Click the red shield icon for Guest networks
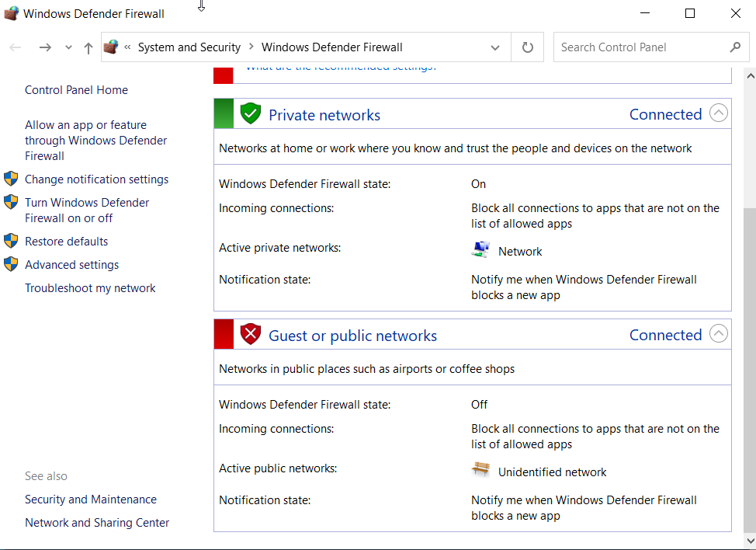Image resolution: width=756 pixels, height=550 pixels. [250, 333]
